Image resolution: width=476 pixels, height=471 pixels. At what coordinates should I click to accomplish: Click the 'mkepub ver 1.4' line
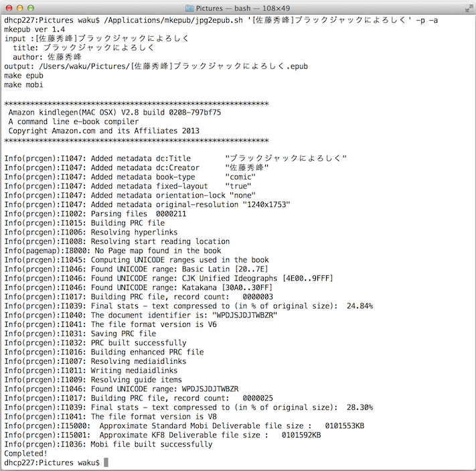click(x=36, y=30)
